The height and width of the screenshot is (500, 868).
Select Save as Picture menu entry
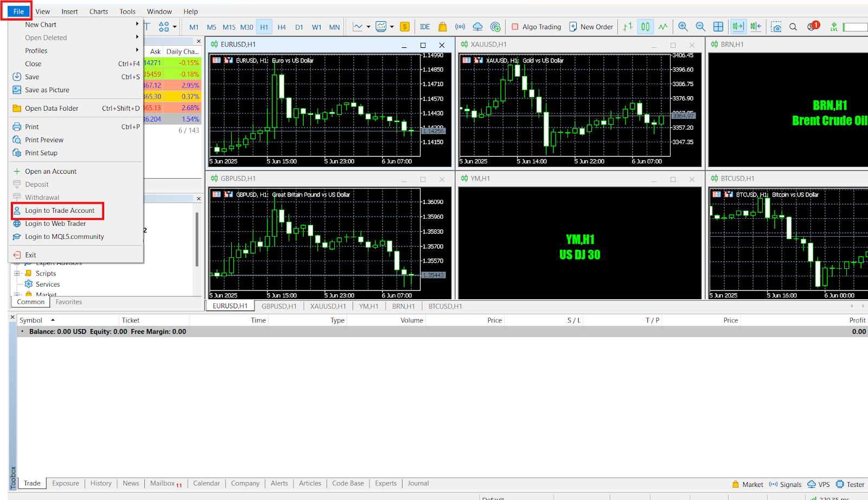[x=47, y=90]
